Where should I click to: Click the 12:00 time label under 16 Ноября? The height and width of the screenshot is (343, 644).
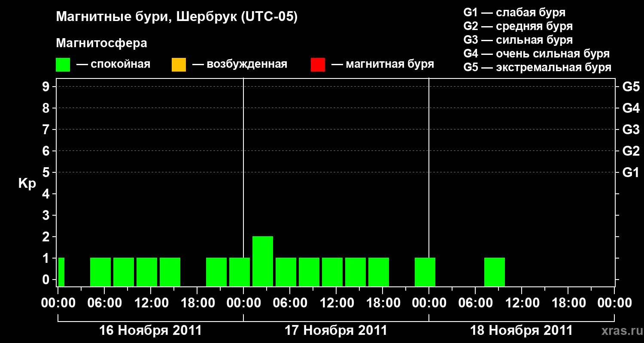[151, 303]
